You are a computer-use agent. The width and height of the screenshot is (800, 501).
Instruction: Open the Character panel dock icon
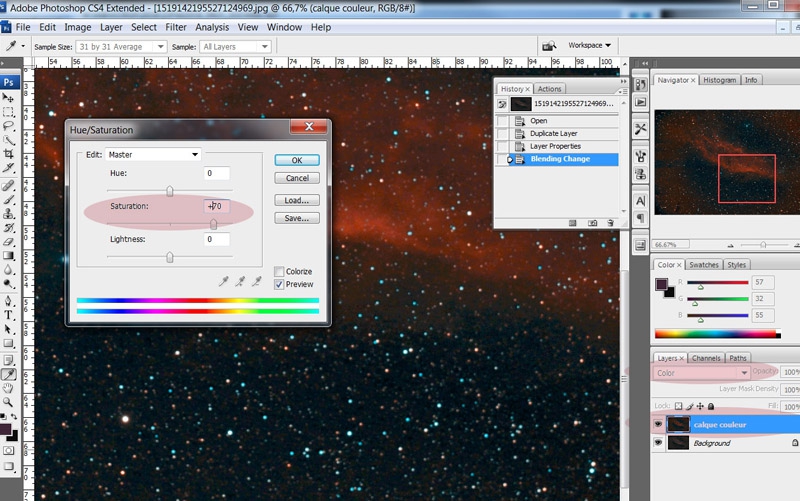click(640, 201)
